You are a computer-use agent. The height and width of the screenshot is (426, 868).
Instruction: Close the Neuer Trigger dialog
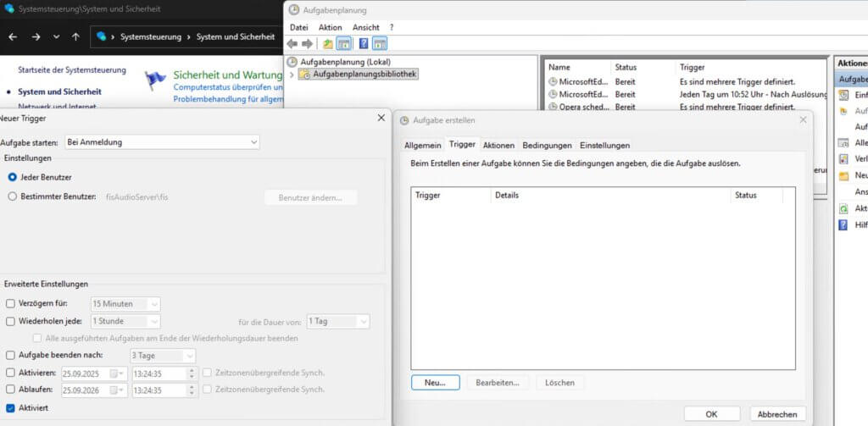(x=381, y=118)
